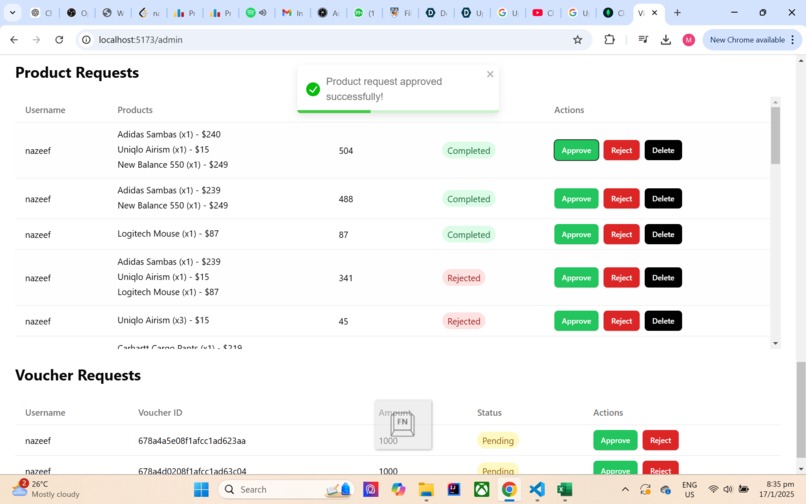This screenshot has width=806, height=504.
Task: Reject the Uniqlo Airism x3 request
Action: coord(621,321)
